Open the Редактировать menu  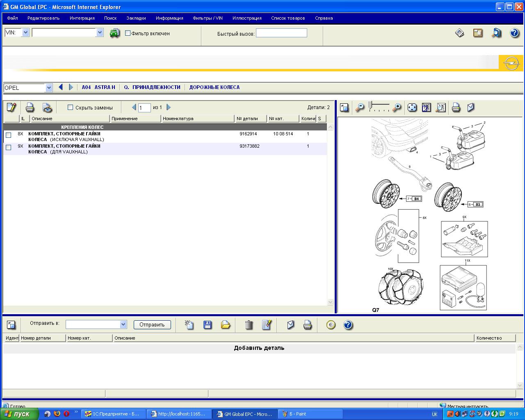43,18
